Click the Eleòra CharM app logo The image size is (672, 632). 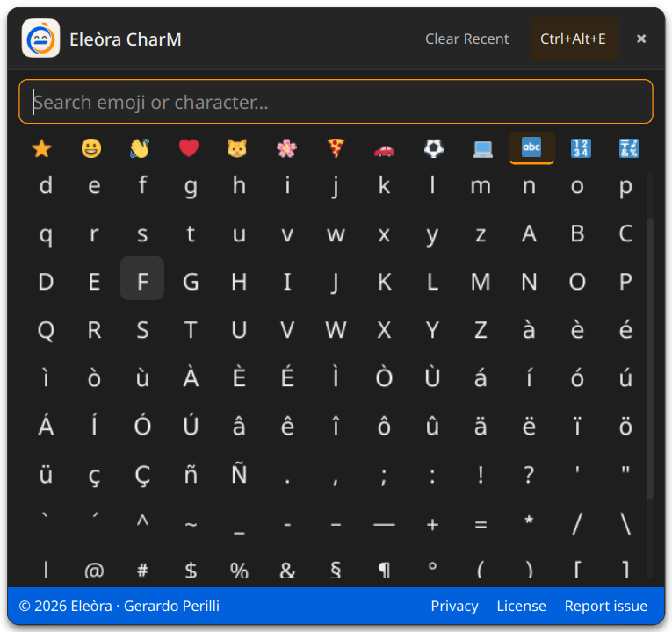40,38
